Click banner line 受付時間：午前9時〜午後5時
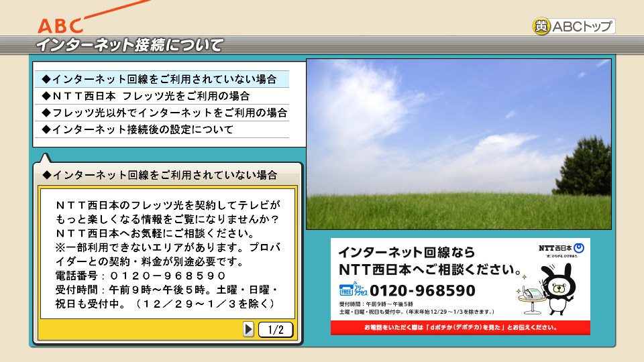This screenshot has height=362, width=644. tap(376, 304)
